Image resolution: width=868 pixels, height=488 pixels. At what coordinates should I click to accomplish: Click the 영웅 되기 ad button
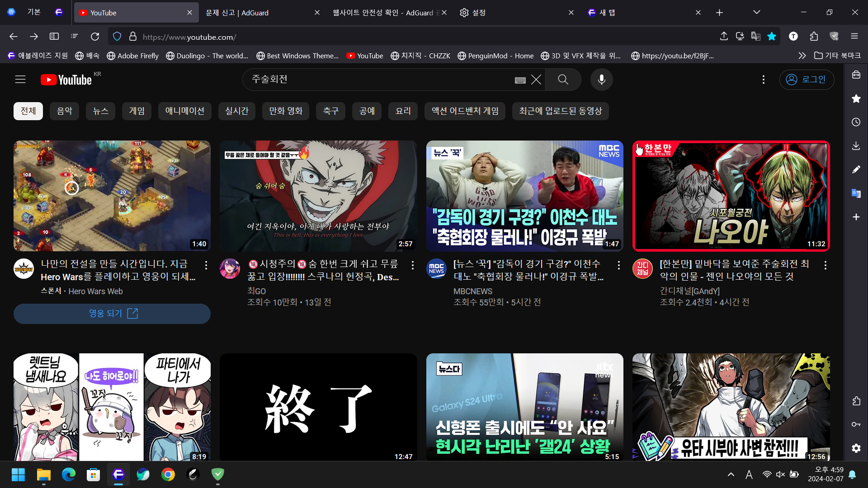point(112,314)
